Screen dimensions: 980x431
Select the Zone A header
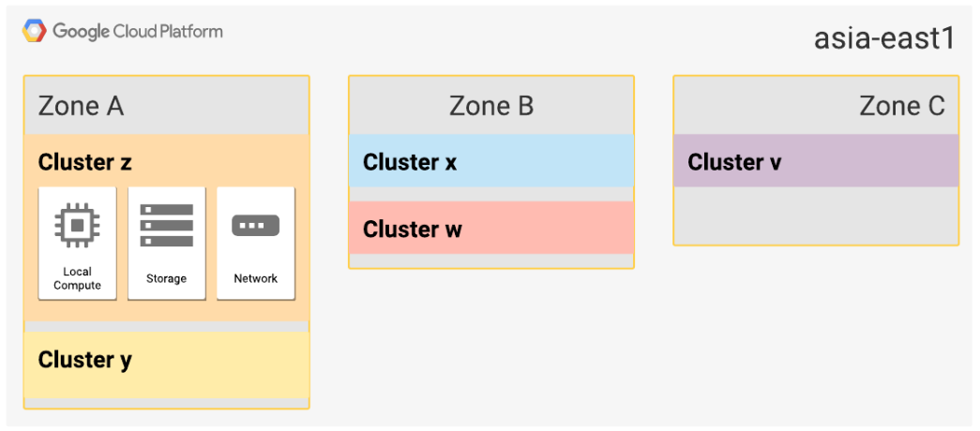point(166,106)
